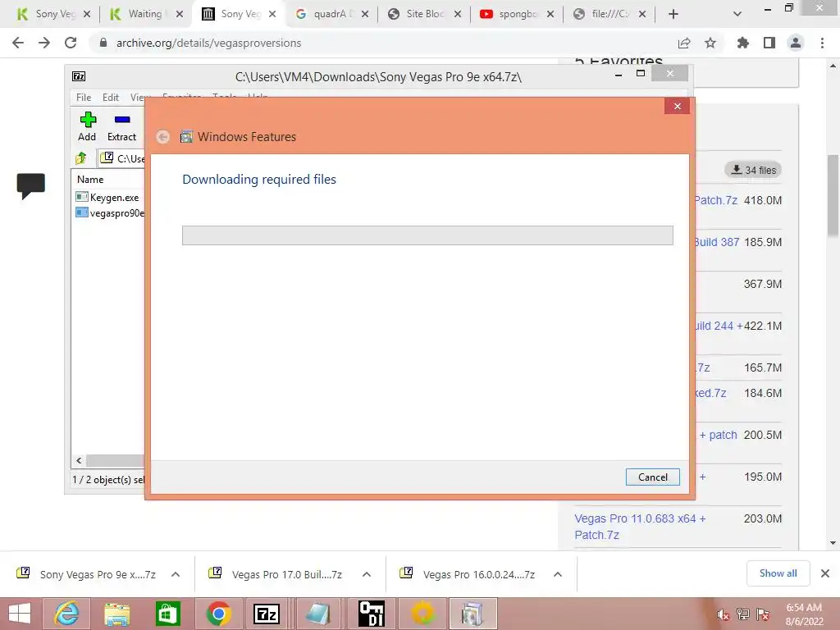Open the Sony Vegas Pro 9e downloaded file
This screenshot has width=840, height=630.
[85, 574]
